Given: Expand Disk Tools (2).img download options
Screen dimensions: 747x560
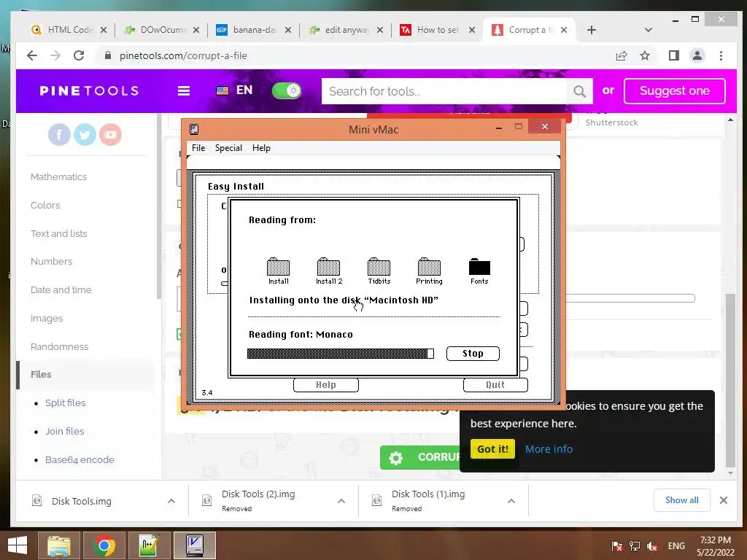Looking at the screenshot, I should (341, 501).
